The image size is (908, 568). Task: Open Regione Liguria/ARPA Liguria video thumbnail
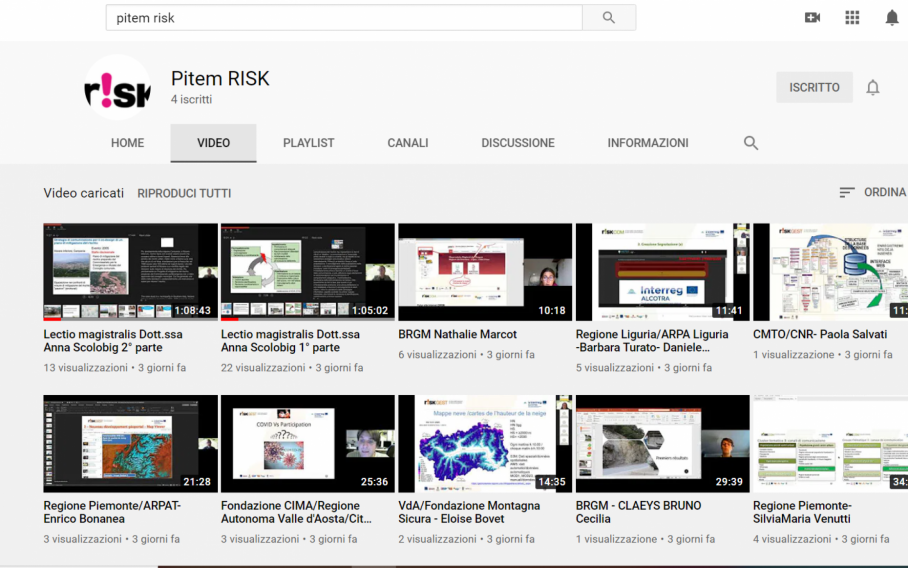(x=662, y=272)
